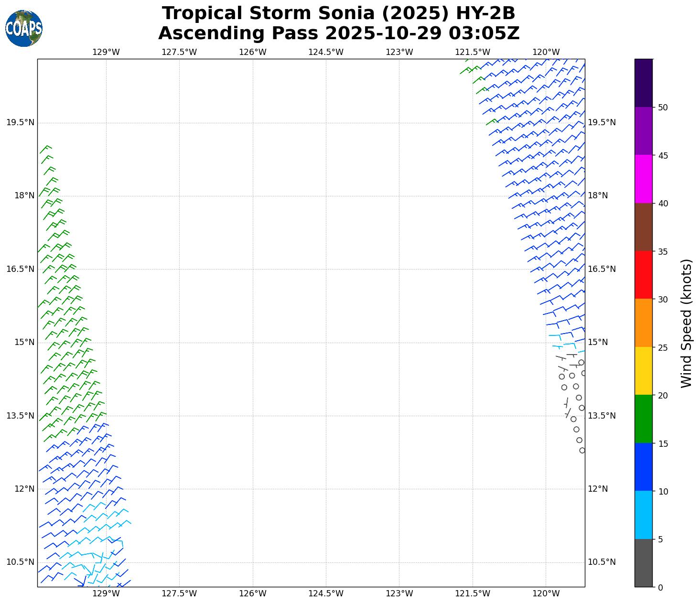Click the COAPS globe logo

click(x=23, y=29)
